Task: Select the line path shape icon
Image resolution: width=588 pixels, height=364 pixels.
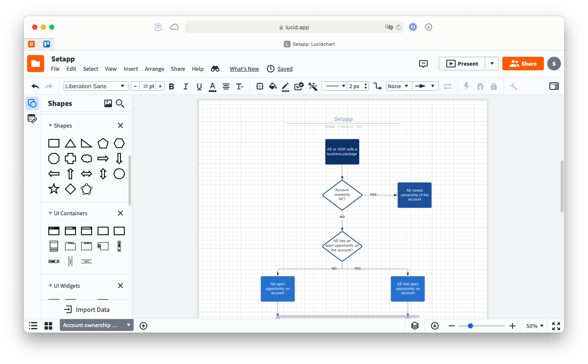Action: click(378, 86)
